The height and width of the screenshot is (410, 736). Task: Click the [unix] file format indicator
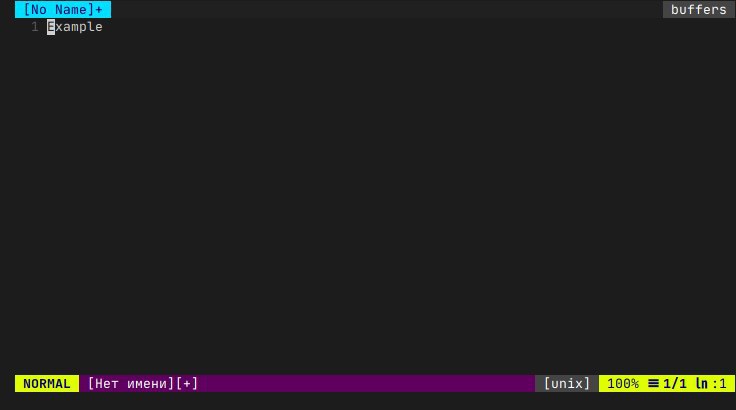click(x=567, y=383)
